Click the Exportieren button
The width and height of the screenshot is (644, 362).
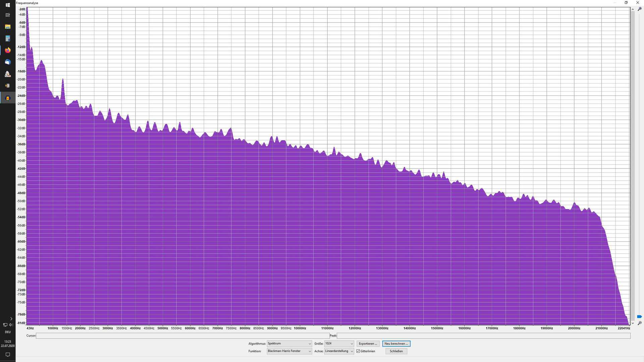pyautogui.click(x=368, y=344)
